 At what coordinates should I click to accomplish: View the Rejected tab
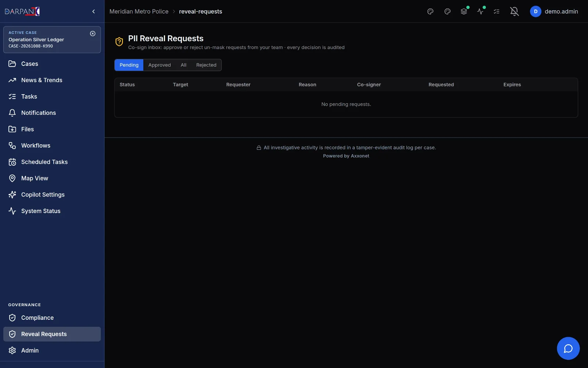point(206,65)
